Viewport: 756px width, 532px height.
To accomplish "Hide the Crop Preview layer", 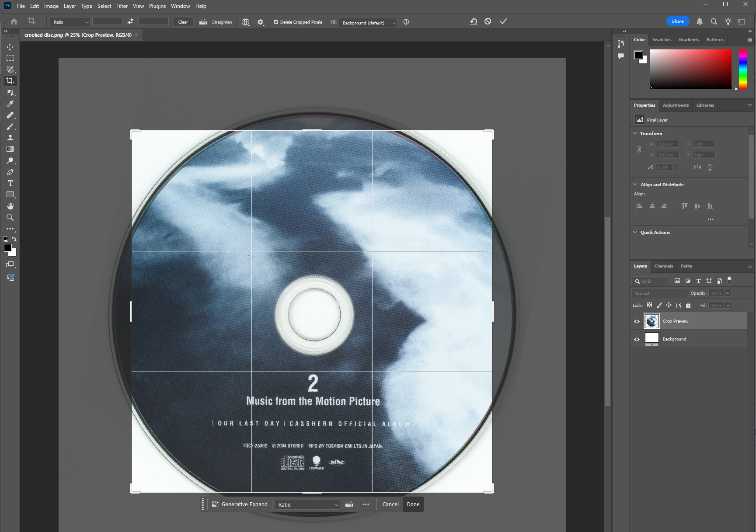I will point(637,321).
